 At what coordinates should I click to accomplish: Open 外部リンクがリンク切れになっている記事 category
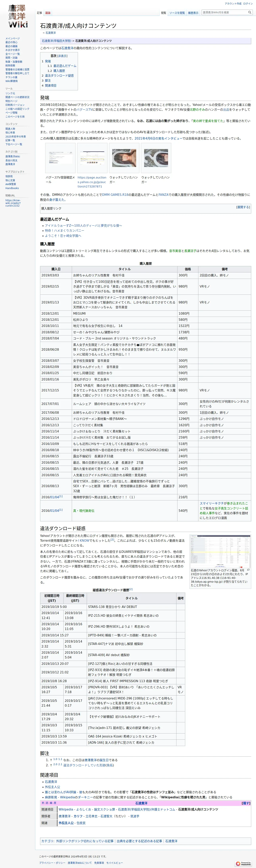click(85, 841)
